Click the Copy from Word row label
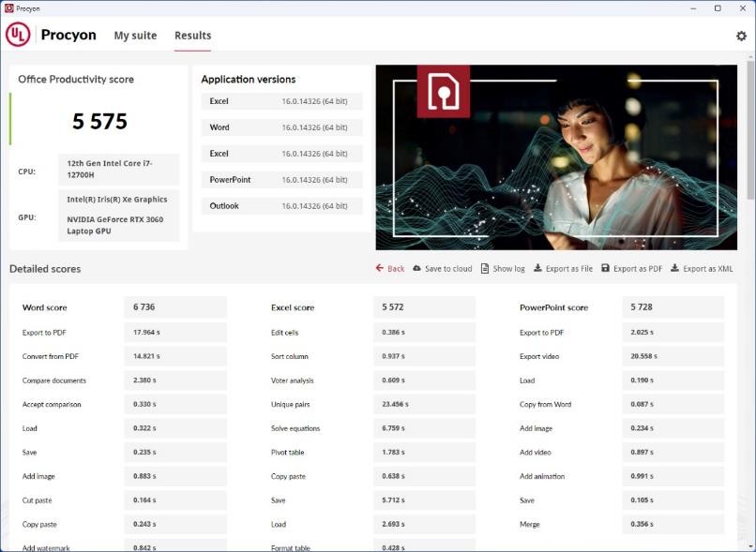Screen dimensions: 756x552 (x=545, y=404)
